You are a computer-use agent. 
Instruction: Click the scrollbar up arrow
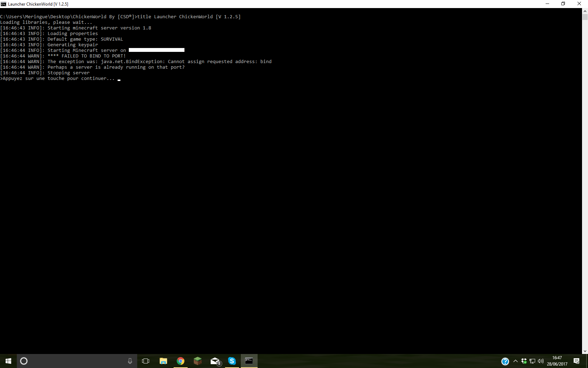point(585,11)
